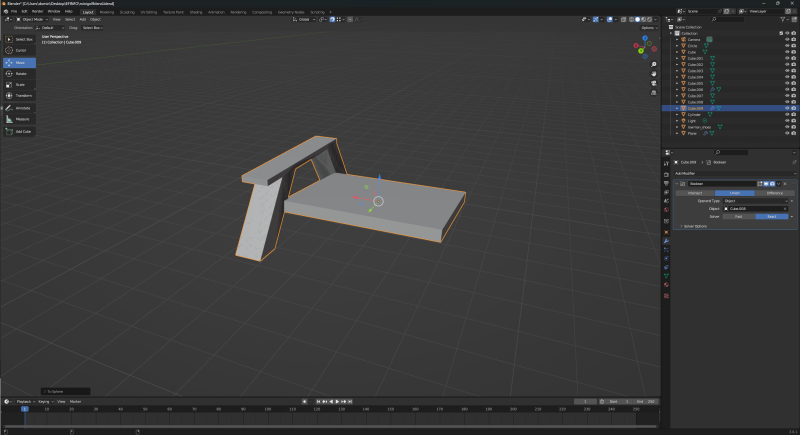The width and height of the screenshot is (800, 435).
Task: Click the viewport pan hand icon
Action: point(654,74)
